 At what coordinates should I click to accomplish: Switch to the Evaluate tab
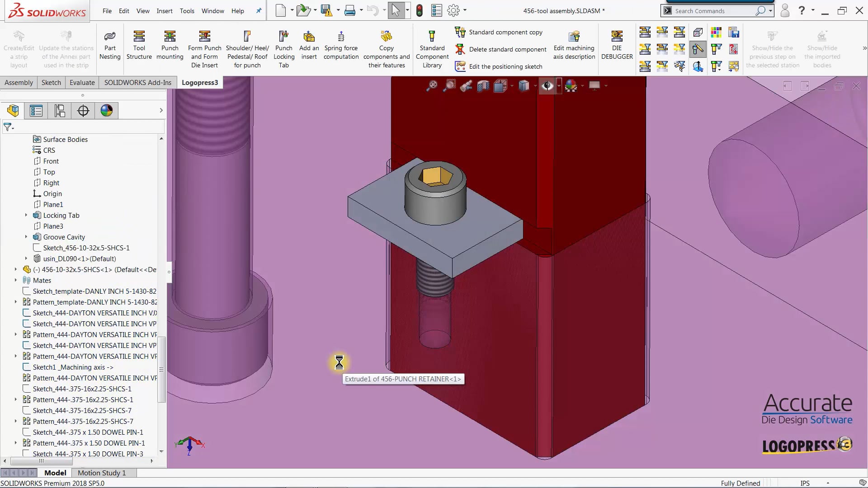pos(82,83)
